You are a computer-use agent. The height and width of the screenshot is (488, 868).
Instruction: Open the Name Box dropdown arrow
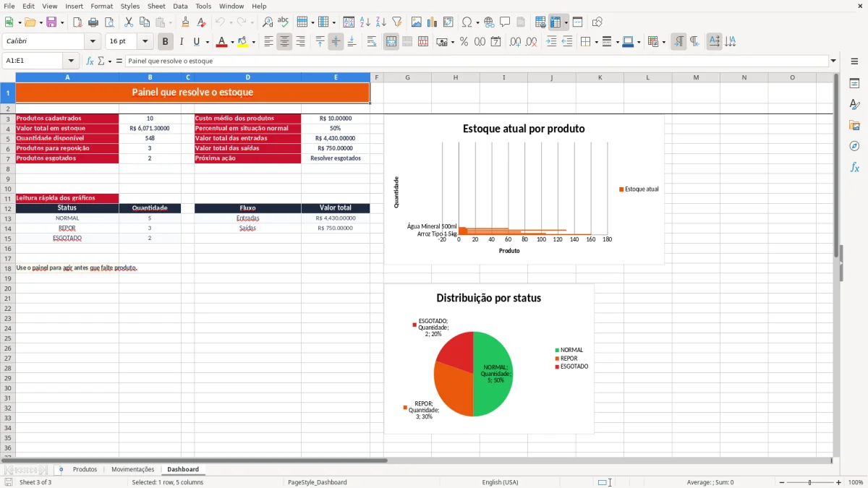(x=71, y=61)
